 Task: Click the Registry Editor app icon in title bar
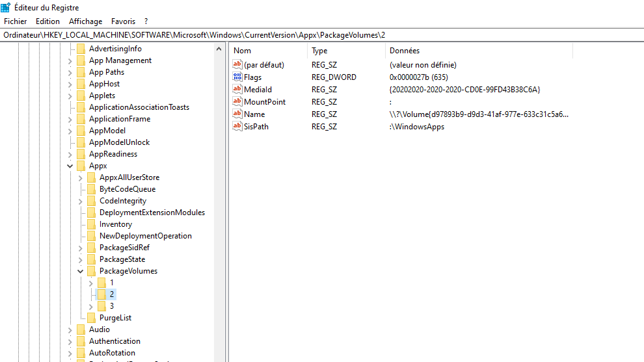tap(5, 7)
